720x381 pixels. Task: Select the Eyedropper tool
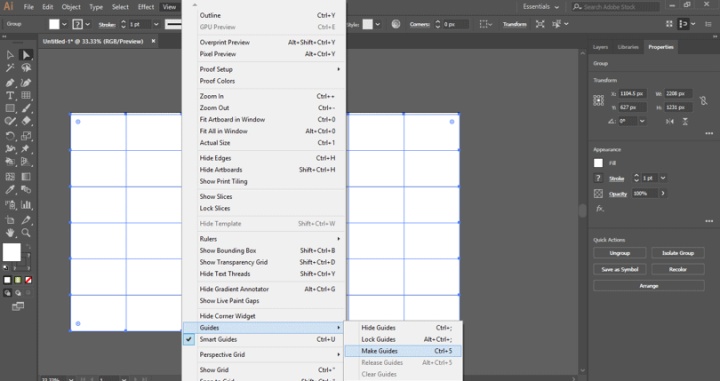point(10,190)
